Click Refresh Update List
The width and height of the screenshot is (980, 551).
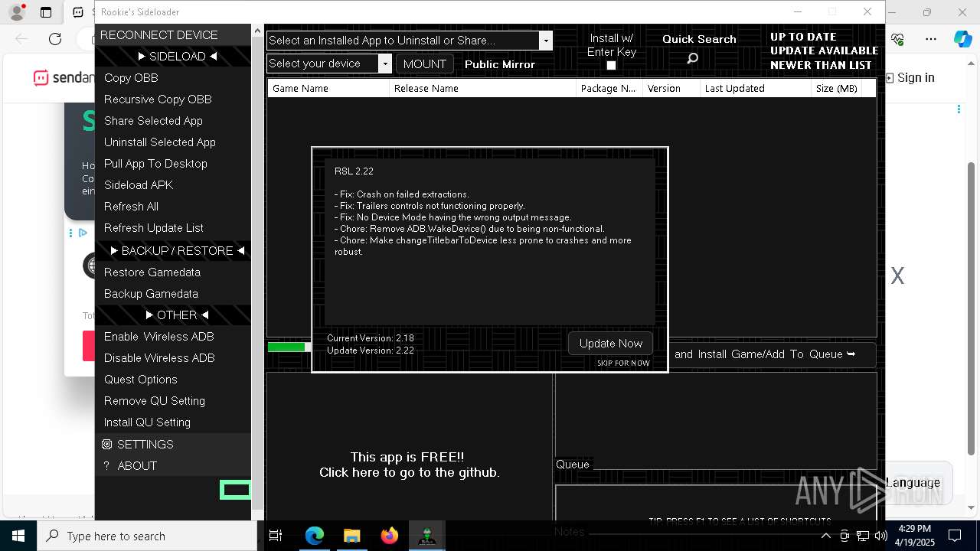[173, 228]
